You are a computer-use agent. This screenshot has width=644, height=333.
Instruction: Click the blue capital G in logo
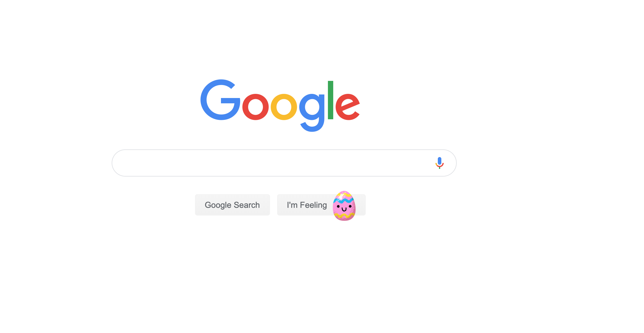pyautogui.click(x=220, y=100)
